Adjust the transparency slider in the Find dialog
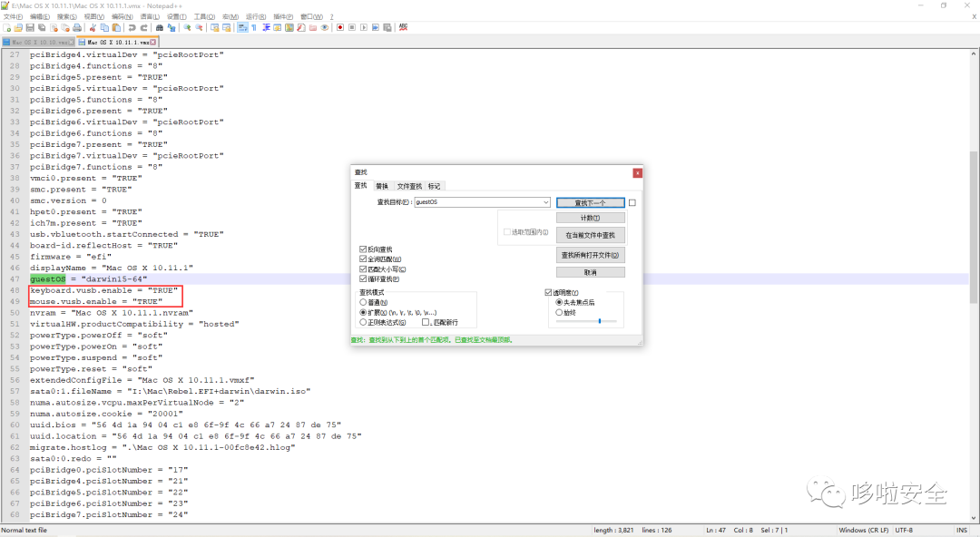Image resolution: width=980 pixels, height=537 pixels. [x=599, y=321]
